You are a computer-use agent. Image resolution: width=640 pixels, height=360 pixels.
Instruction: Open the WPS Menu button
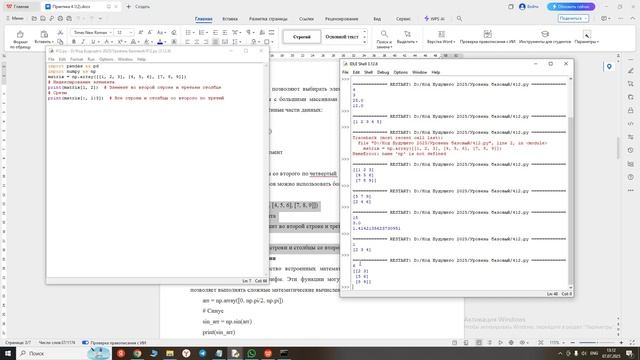pos(14,18)
